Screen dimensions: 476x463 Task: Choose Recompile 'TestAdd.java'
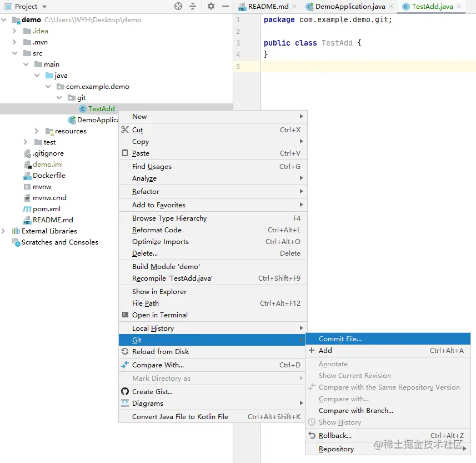pyautogui.click(x=213, y=278)
